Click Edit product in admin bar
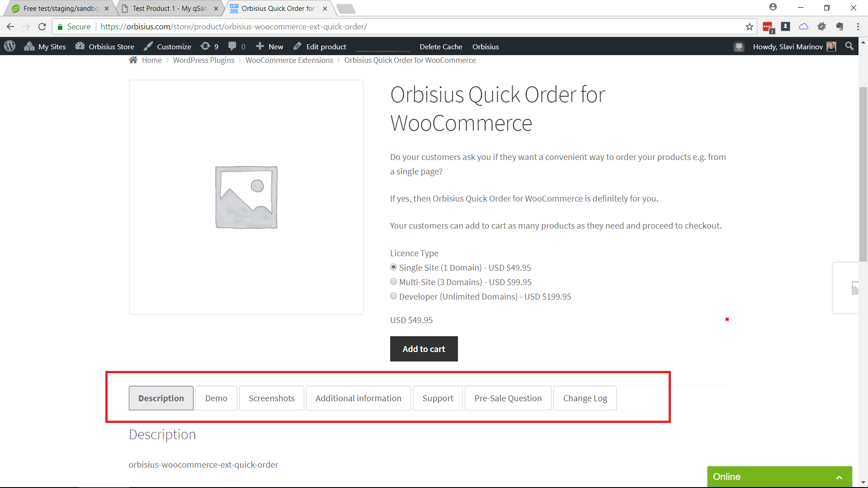 [320, 47]
